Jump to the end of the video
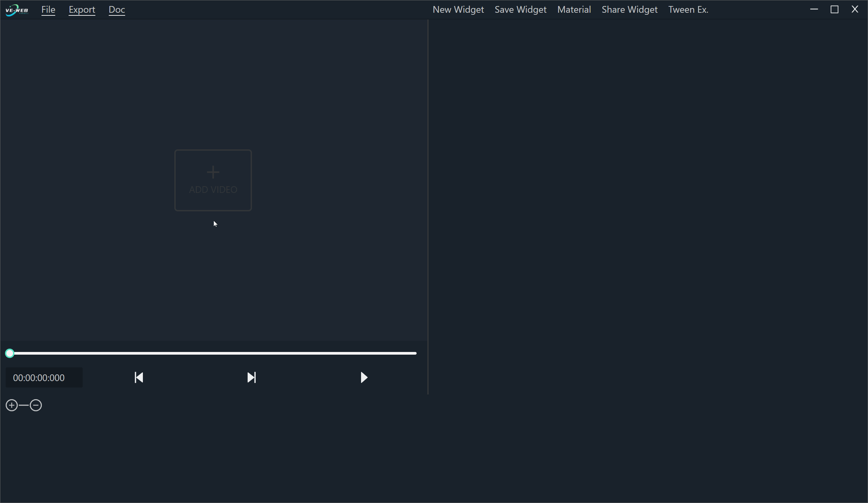 click(x=252, y=377)
